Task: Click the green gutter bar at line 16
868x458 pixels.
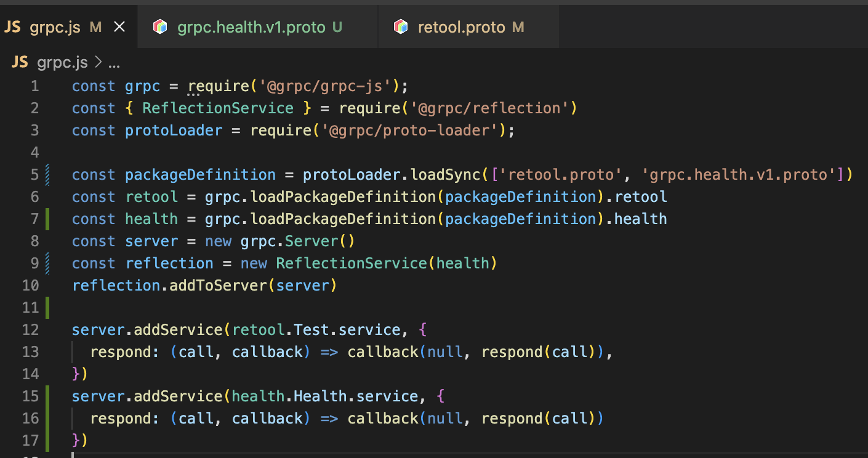Action: click(x=48, y=419)
